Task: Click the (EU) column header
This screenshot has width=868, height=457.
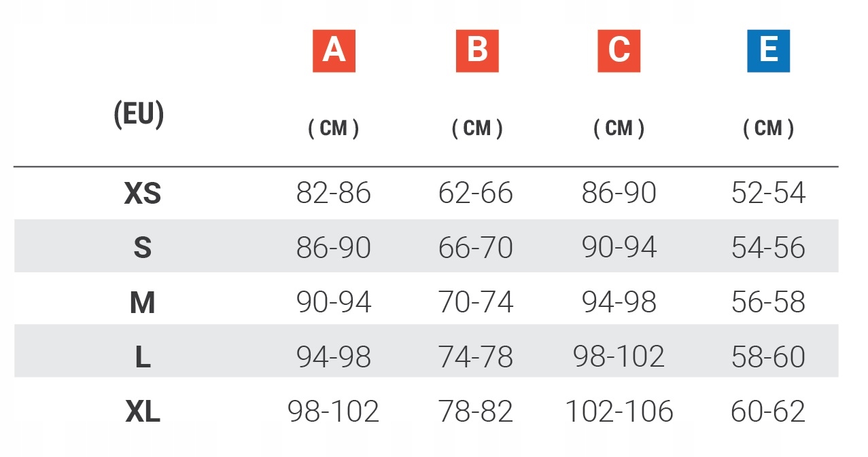Action: point(139,115)
